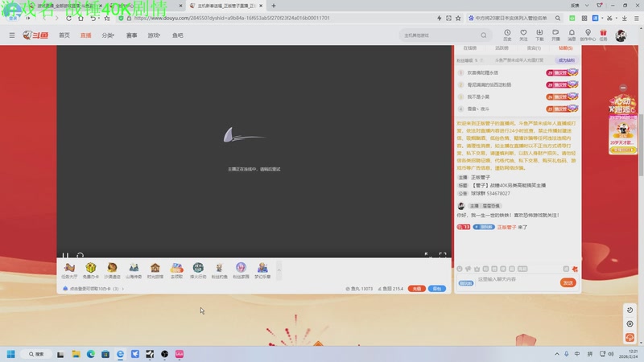
Task: Open Windows Start menu
Action: tap(11, 354)
